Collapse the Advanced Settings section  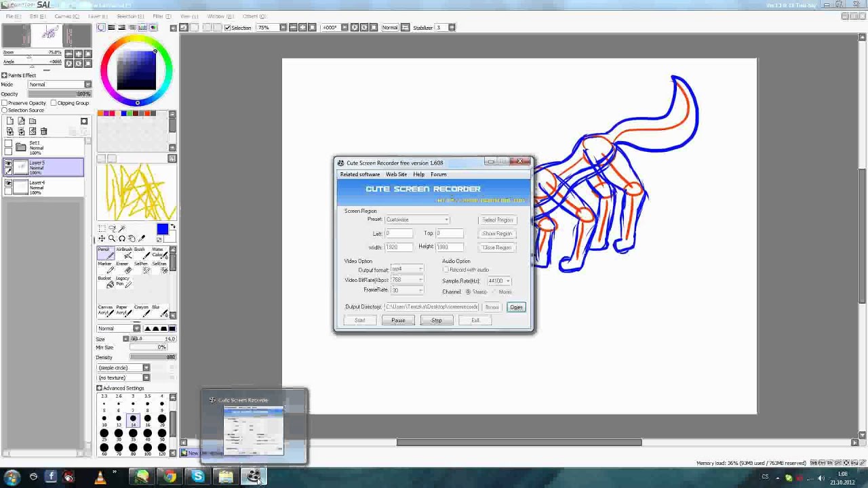[99, 388]
